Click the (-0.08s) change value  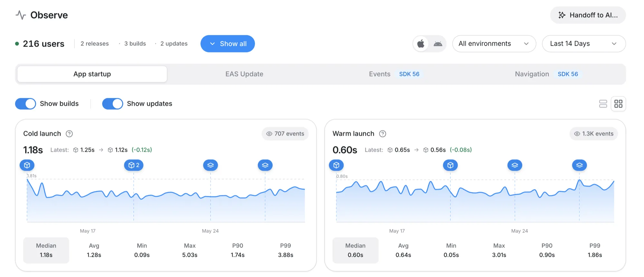[x=461, y=150]
